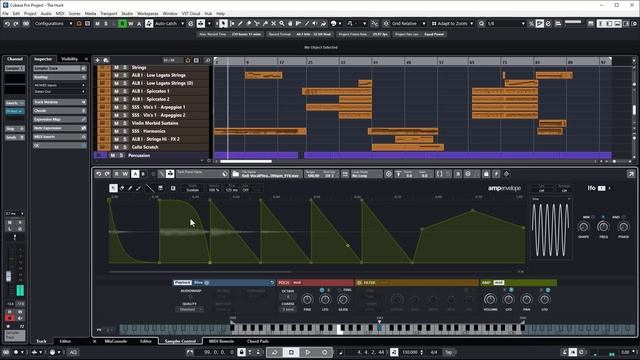
Task: Switch to the MixConsole lower zone tab
Action: click(x=116, y=341)
